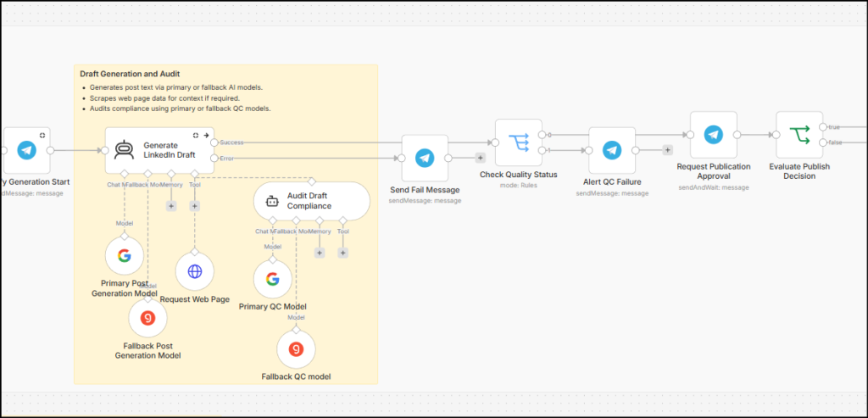Click the focus icon on Generation Start node

pos(42,135)
